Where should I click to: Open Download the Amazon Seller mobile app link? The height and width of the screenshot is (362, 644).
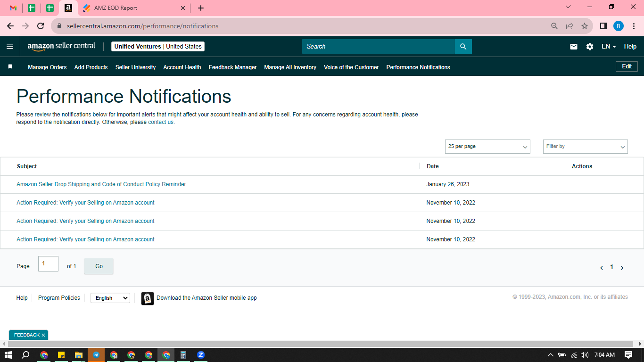pos(206,298)
